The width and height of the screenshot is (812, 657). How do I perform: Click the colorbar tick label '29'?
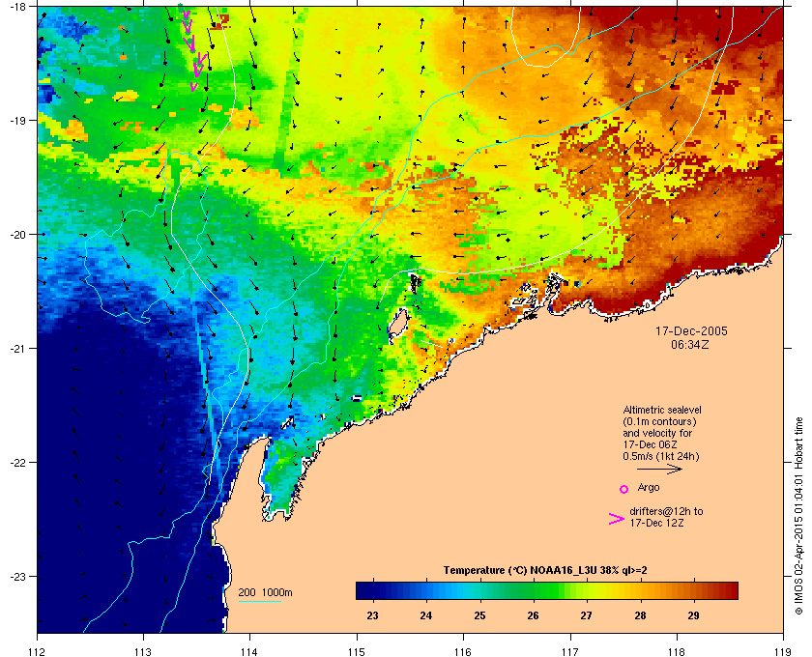(693, 615)
